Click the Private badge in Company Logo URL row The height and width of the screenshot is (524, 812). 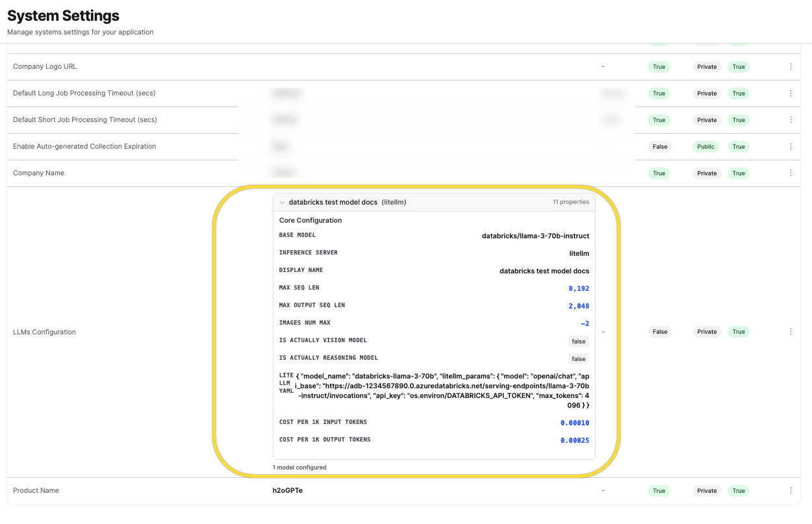tap(707, 67)
